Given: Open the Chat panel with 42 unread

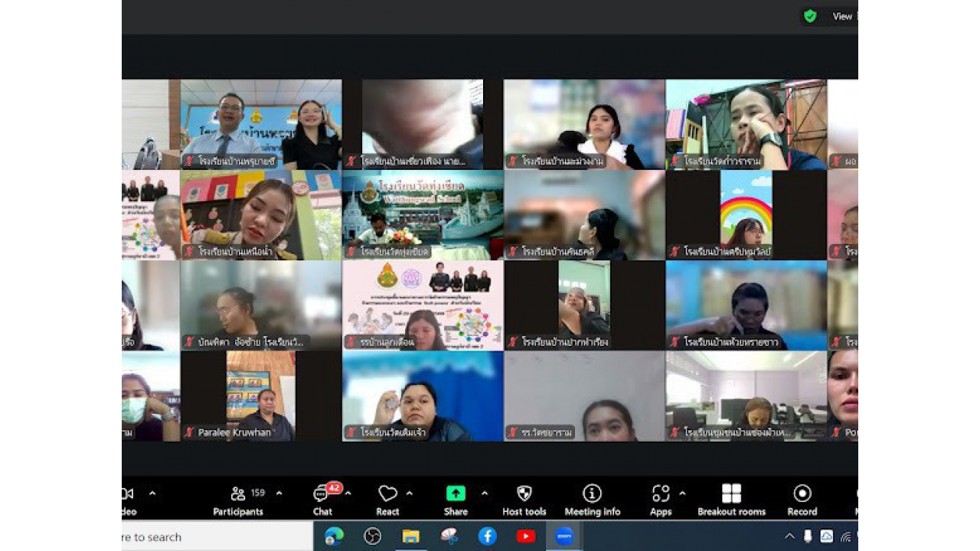Looking at the screenshot, I should coord(322,499).
